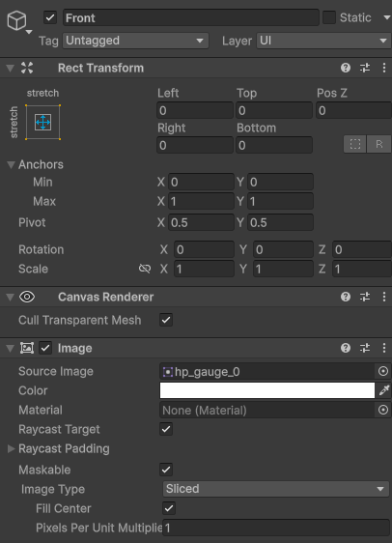Open Rect Transform help reference icon

pyautogui.click(x=346, y=68)
